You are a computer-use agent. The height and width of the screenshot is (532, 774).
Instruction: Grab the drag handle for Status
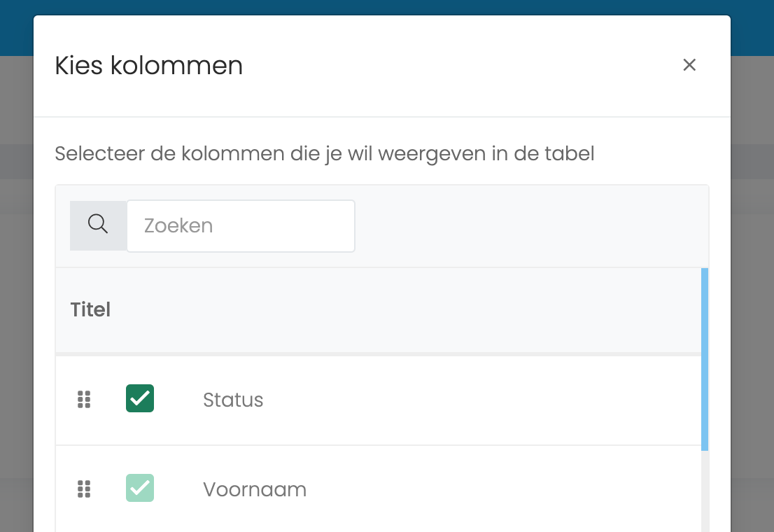pos(84,400)
